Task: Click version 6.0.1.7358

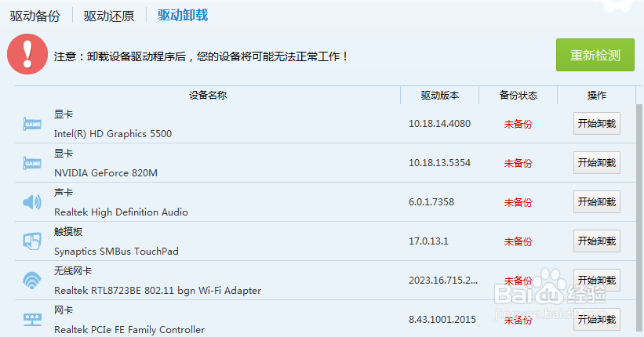Action: point(431,202)
